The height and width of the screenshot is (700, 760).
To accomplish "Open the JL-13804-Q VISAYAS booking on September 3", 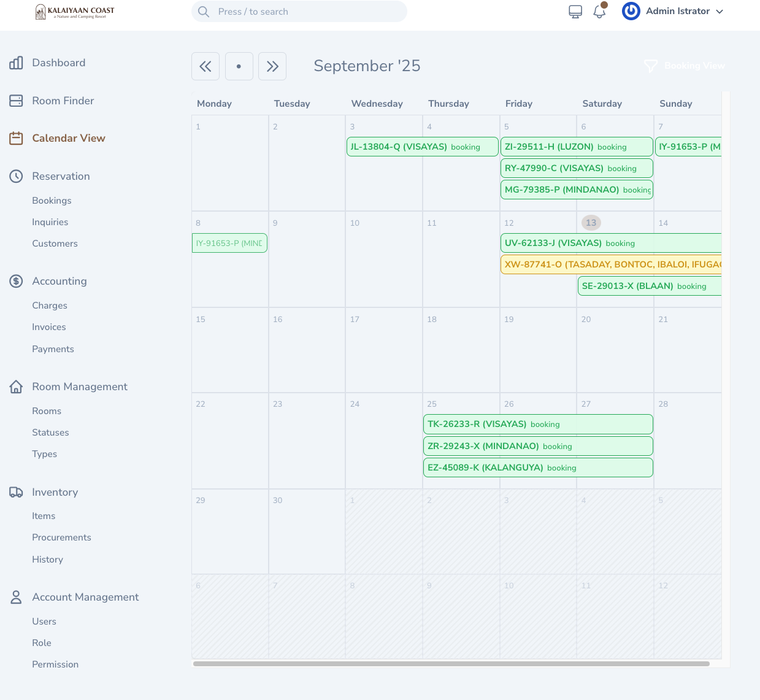I will tap(422, 147).
